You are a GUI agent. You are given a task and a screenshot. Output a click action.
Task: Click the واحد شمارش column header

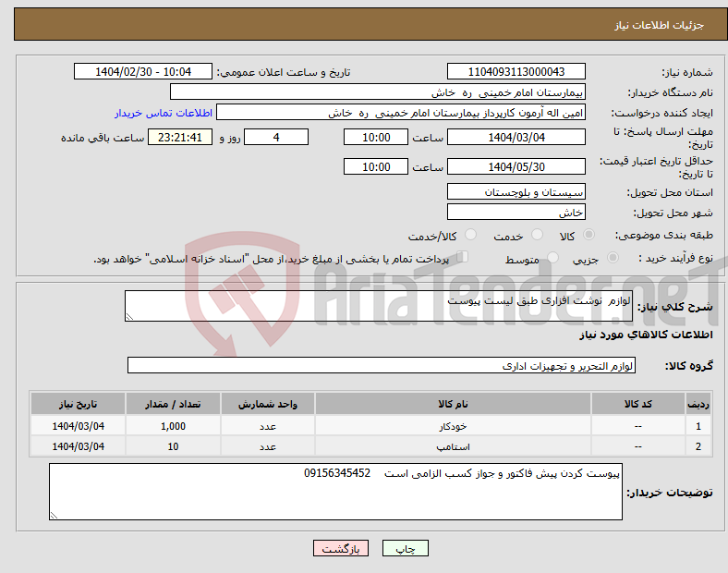click(268, 404)
